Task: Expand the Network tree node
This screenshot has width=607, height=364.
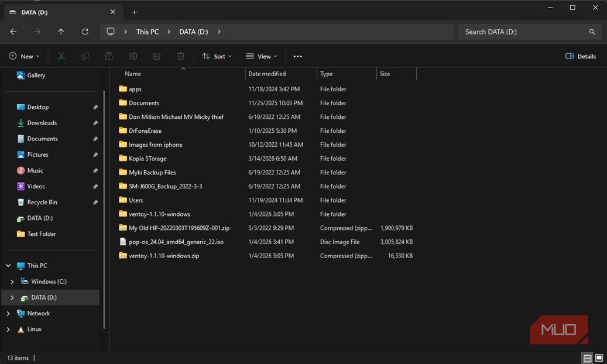Action: click(x=8, y=313)
